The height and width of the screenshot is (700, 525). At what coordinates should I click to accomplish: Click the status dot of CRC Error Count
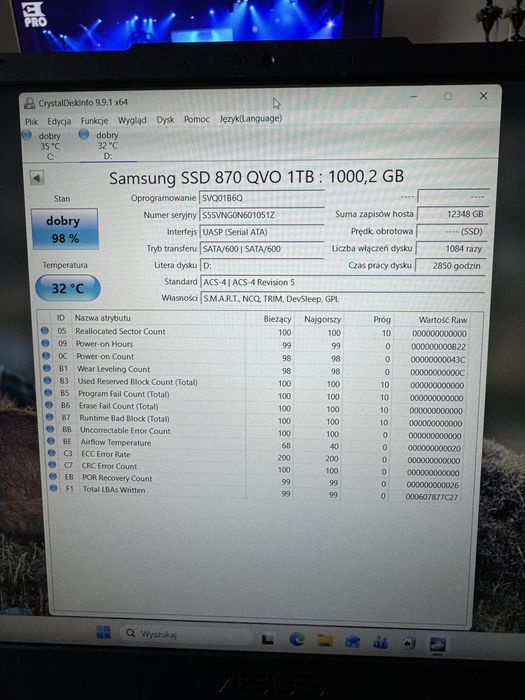pos(53,465)
